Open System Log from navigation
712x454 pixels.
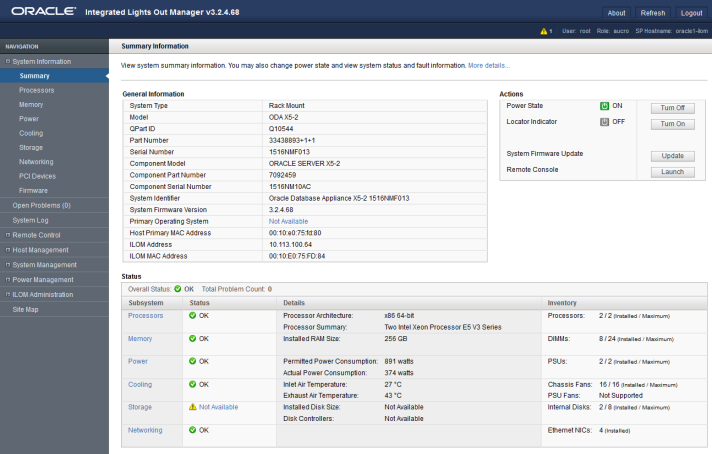coord(30,220)
